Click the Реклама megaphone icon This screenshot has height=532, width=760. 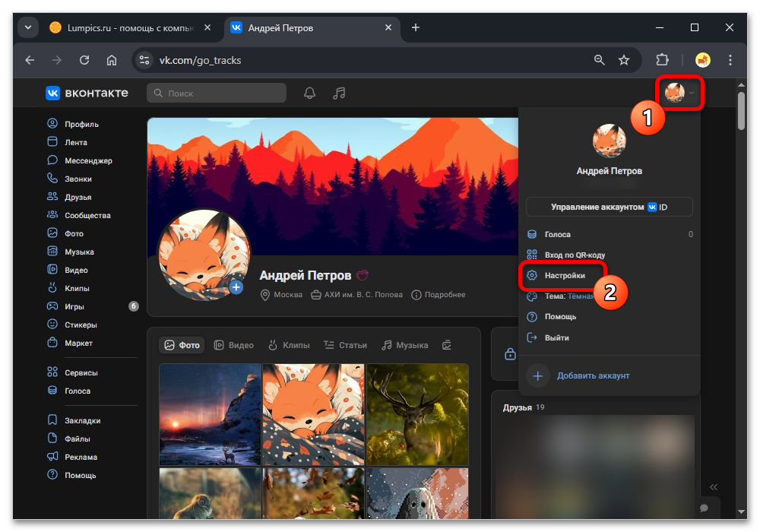52,457
